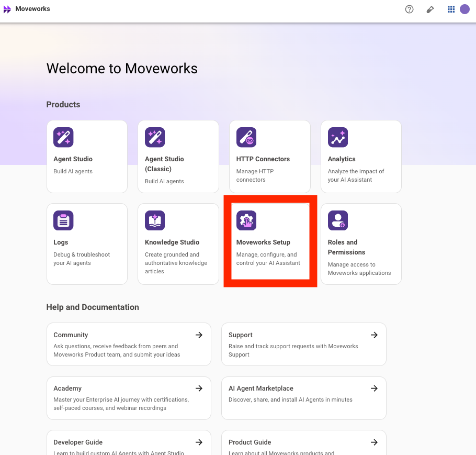Click the Support card arrow
Viewport: 476px width, 455px height.
click(374, 335)
